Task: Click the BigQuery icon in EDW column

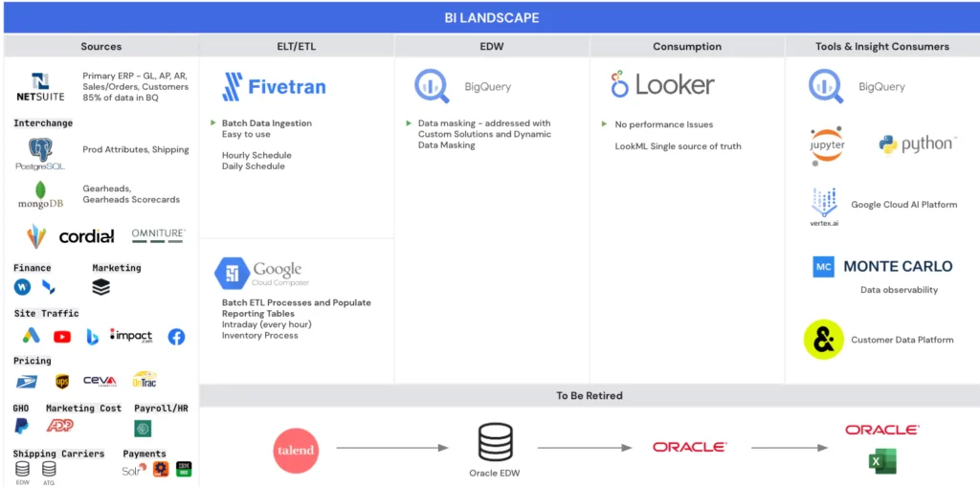Action: 432,86
